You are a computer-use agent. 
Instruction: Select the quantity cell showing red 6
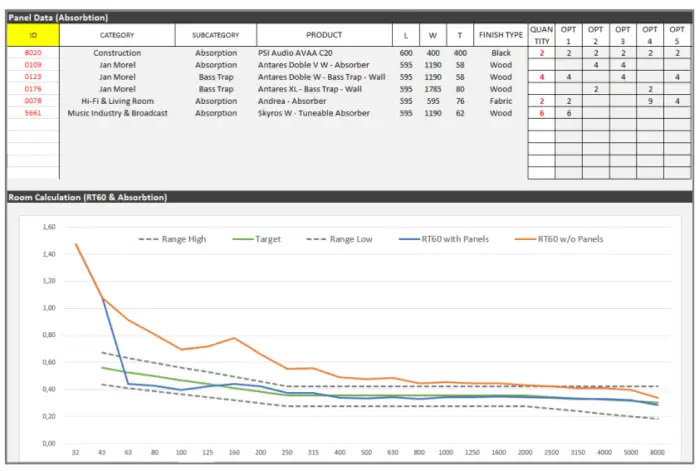click(541, 113)
